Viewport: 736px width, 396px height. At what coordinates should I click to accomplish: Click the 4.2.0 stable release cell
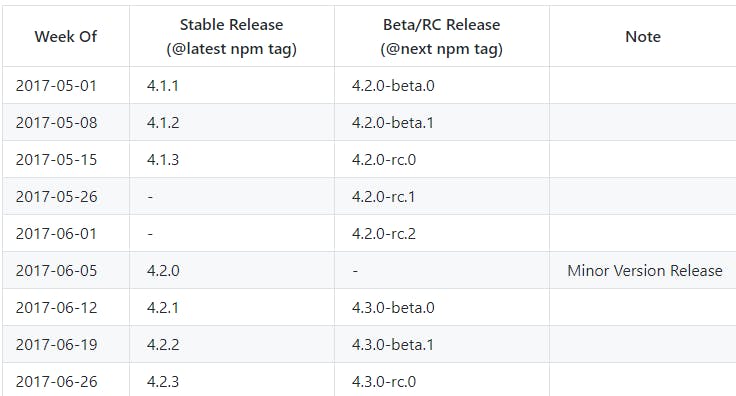232,270
